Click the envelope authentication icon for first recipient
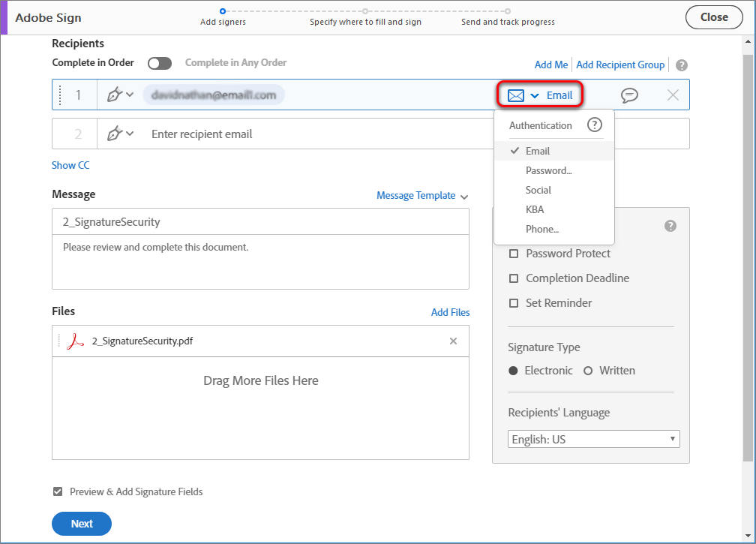Image resolution: width=756 pixels, height=544 pixels. 515,95
